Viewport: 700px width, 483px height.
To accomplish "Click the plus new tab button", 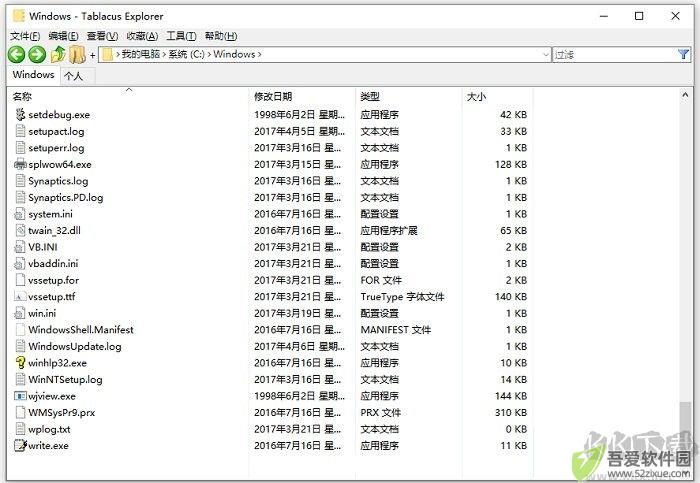I will [x=92, y=55].
